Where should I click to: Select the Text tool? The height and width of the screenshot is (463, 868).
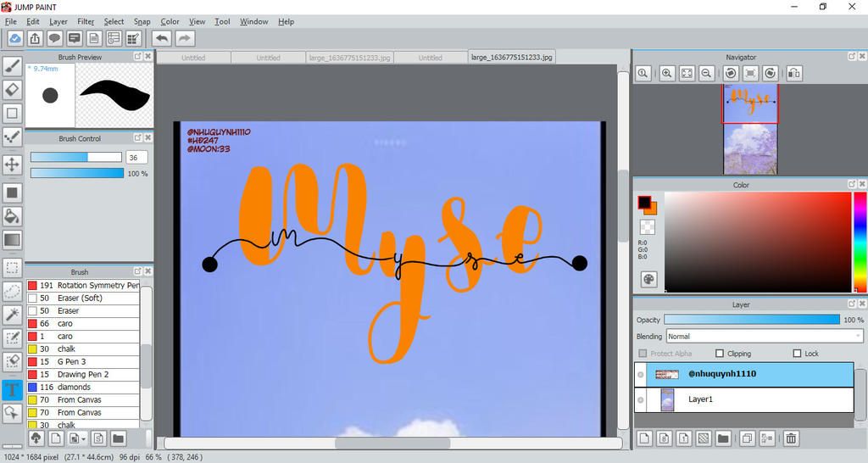tap(12, 389)
